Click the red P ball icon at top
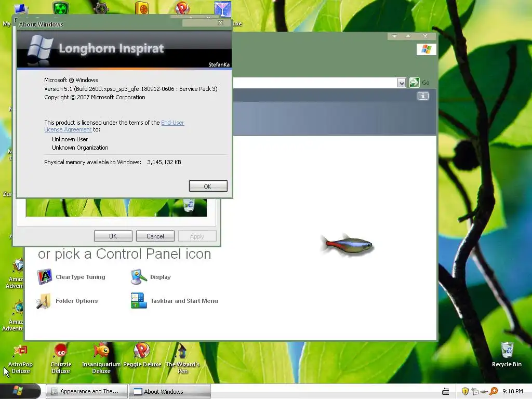The height and width of the screenshot is (399, 532). pos(182,7)
